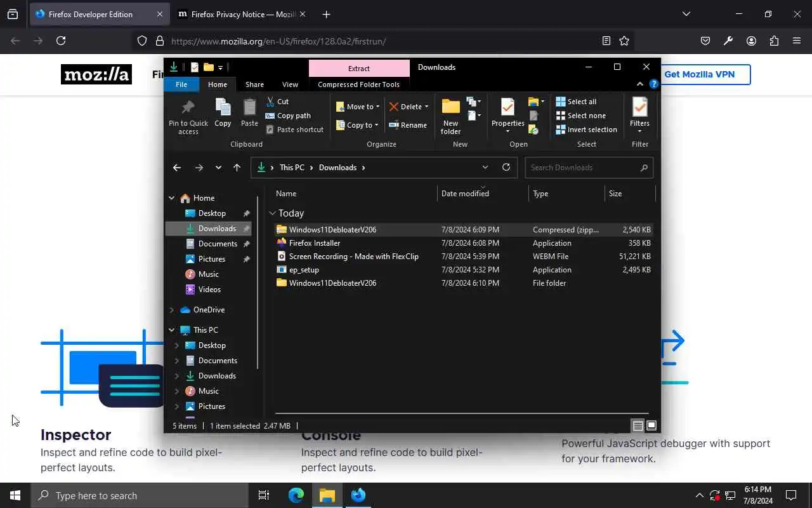Bookmark this page in Firefox
812x508 pixels.
click(x=624, y=41)
